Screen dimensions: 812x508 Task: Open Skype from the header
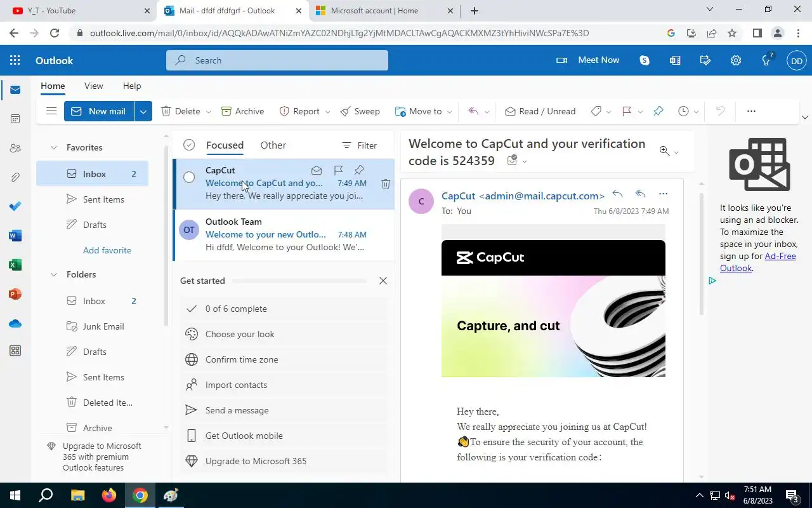[645, 60]
